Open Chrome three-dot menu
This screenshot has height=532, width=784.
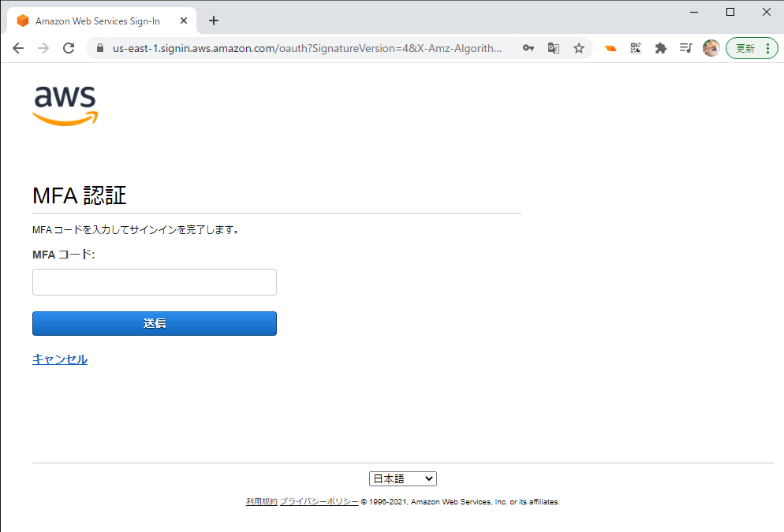(x=767, y=48)
